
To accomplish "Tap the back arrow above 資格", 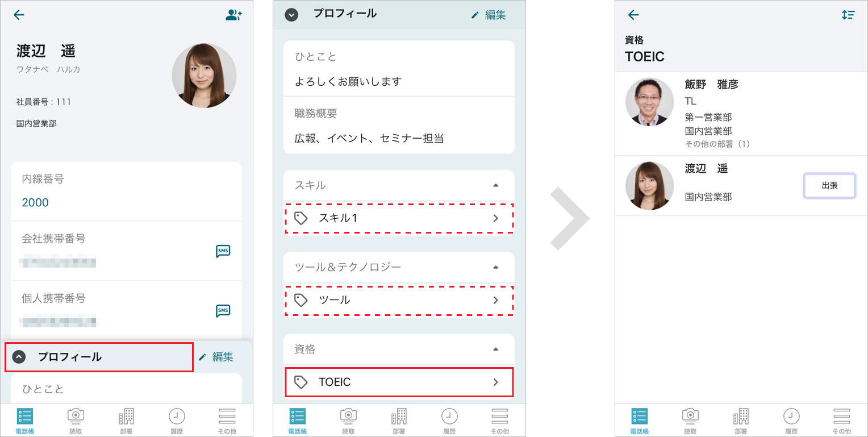I will coord(632,15).
